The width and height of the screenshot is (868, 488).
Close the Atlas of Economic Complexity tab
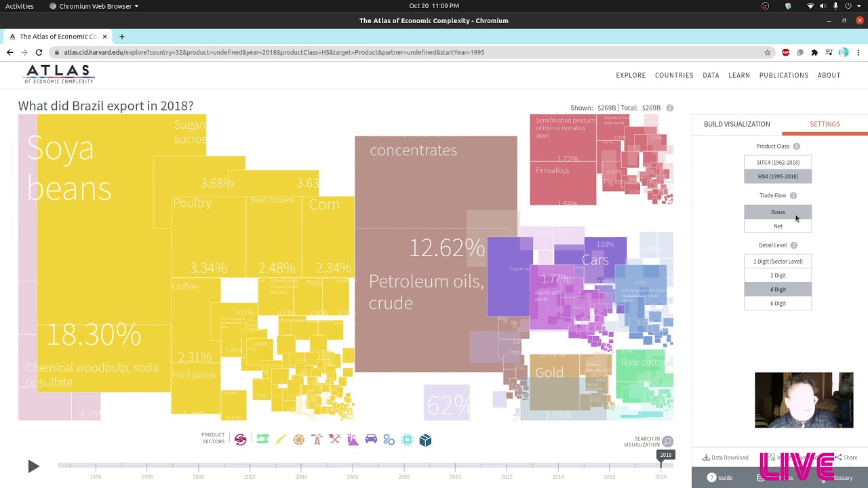104,37
